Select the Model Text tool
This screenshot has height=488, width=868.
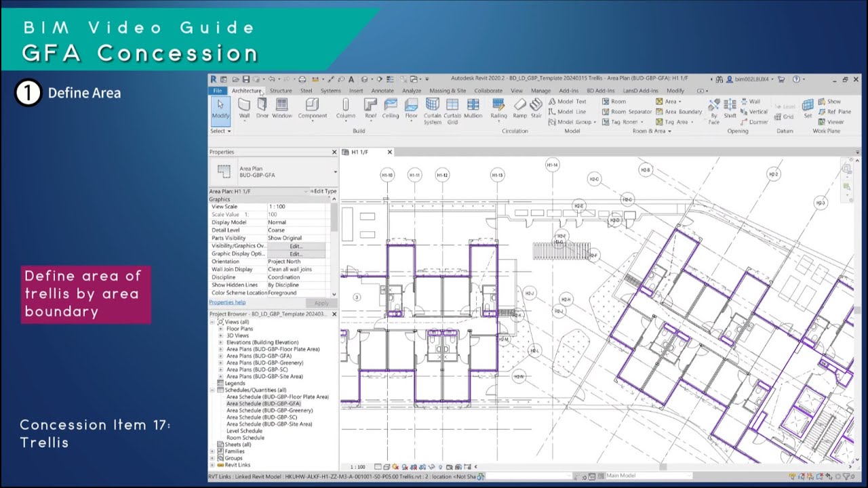pos(567,102)
